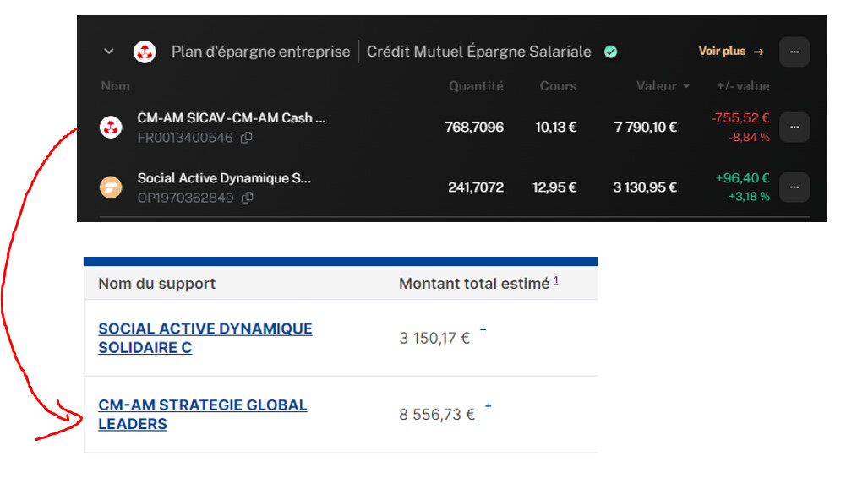Click the Nom column header

116,86
